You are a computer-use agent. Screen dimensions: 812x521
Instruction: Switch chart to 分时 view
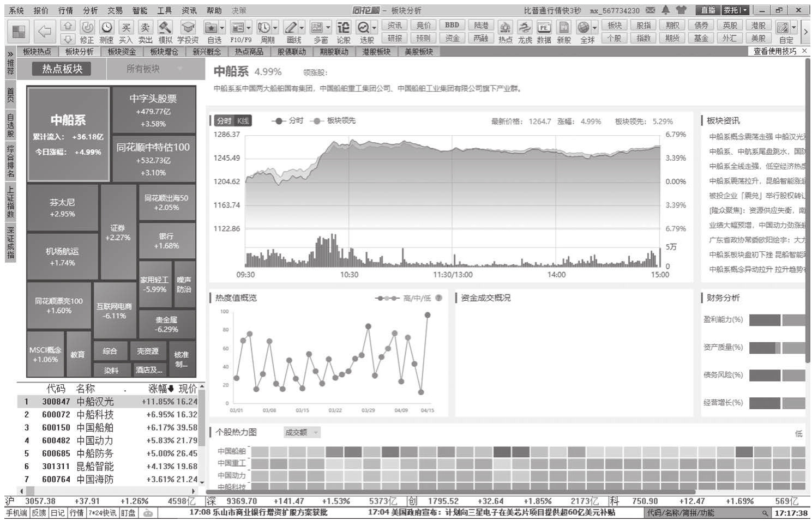(x=224, y=121)
